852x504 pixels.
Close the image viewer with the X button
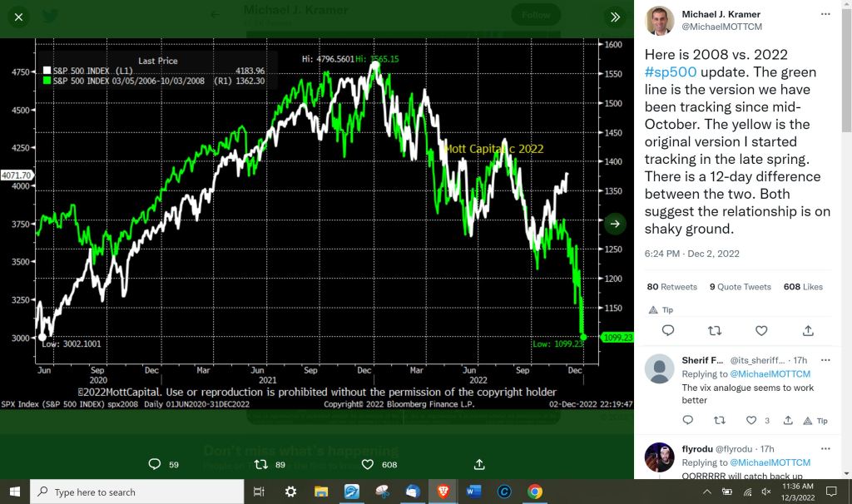coord(20,17)
